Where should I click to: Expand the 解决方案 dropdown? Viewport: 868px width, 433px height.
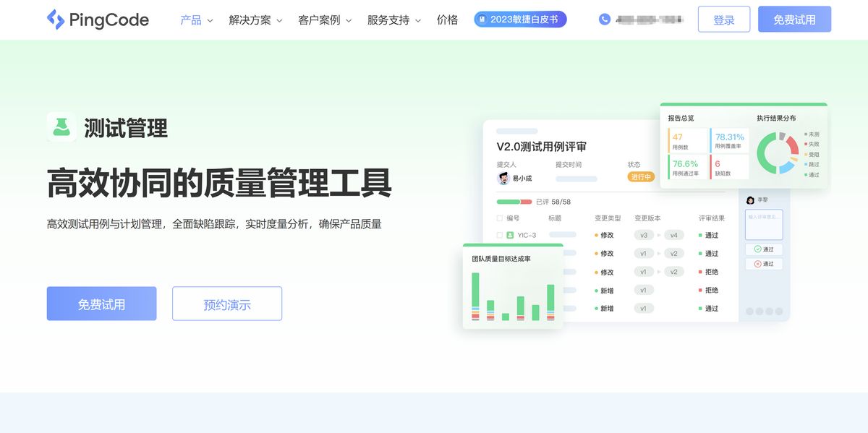[249, 20]
